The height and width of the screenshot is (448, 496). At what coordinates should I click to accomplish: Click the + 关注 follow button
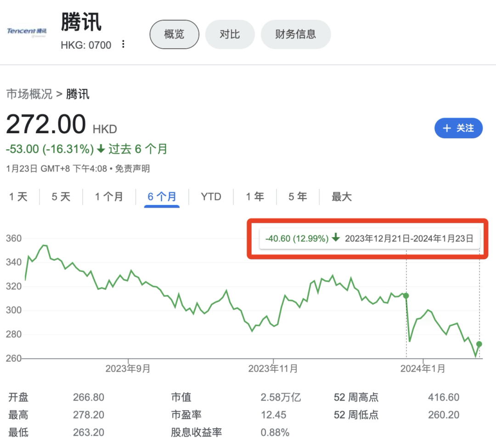(x=458, y=128)
